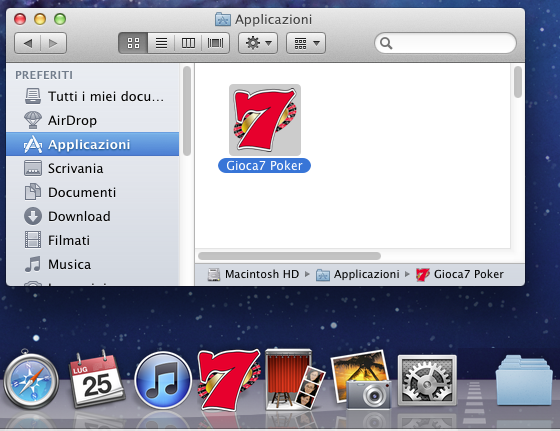Viewport: 560px width, 431px height.
Task: Click Macintosh HD in the path bar
Action: pyautogui.click(x=254, y=274)
